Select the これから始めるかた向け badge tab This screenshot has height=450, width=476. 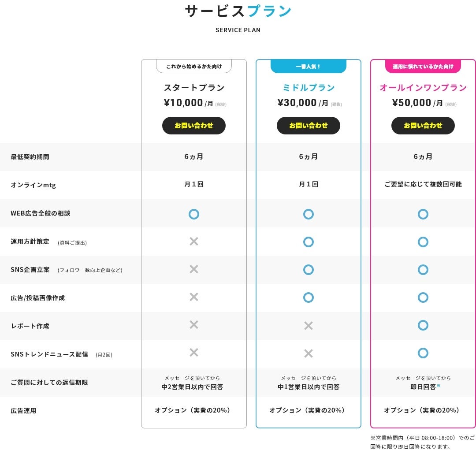[x=194, y=67]
